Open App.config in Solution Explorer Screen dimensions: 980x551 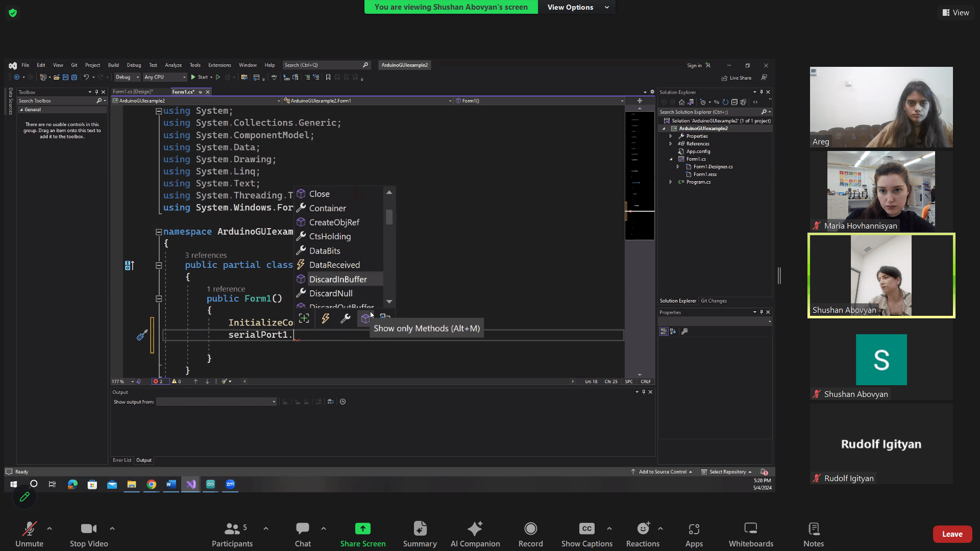(698, 152)
